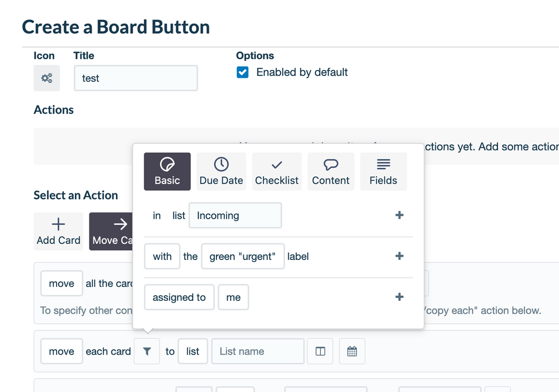Toggle the 'move' option on each card row
Image resolution: width=559 pixels, height=392 pixels.
coord(62,352)
